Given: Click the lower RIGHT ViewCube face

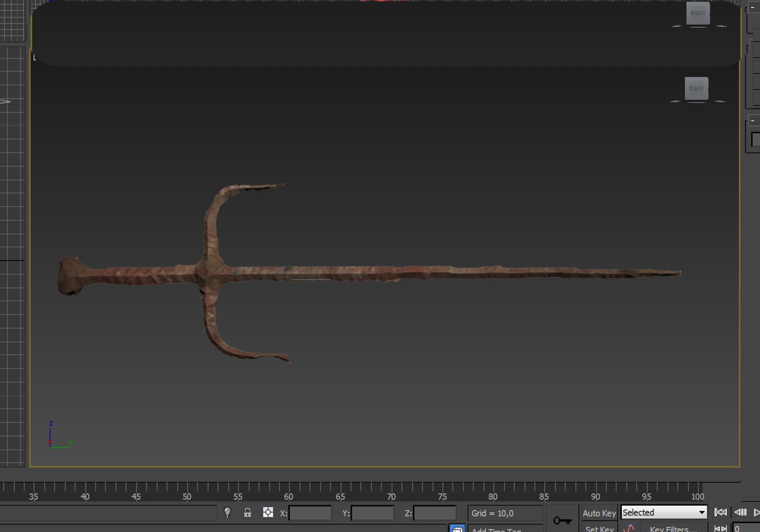Looking at the screenshot, I should coord(696,89).
